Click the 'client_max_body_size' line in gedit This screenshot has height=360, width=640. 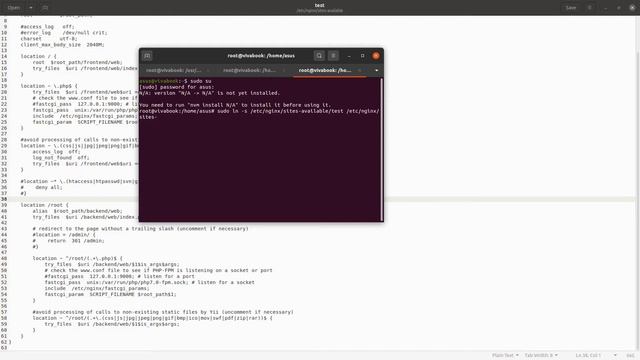tap(62, 44)
